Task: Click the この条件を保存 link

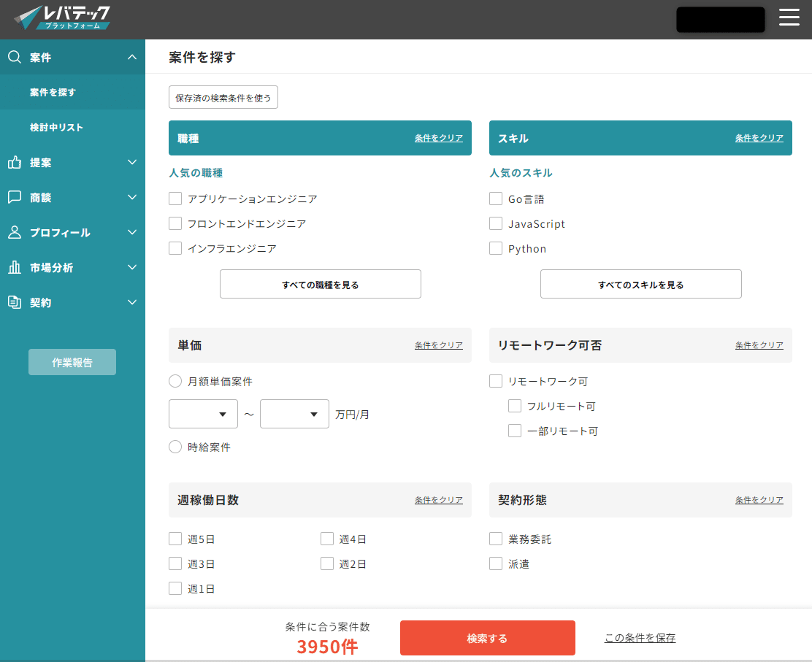Action: tap(640, 637)
